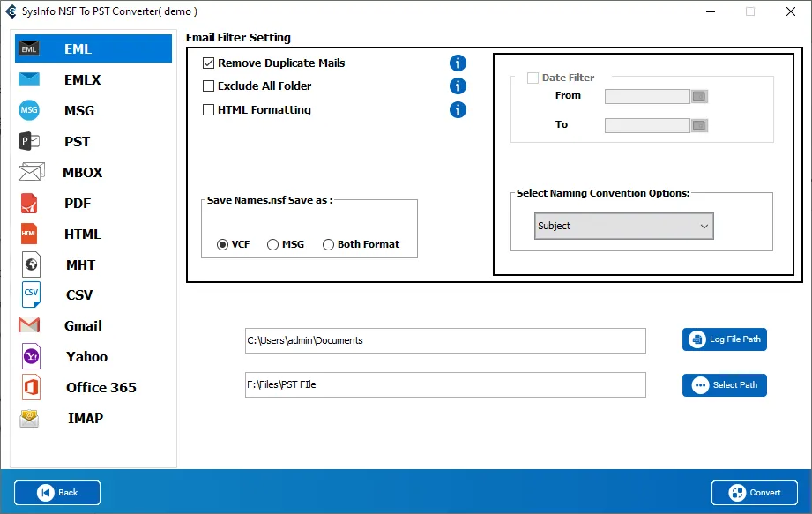Uncheck Remove Duplicate Mails checkbox

click(x=209, y=63)
